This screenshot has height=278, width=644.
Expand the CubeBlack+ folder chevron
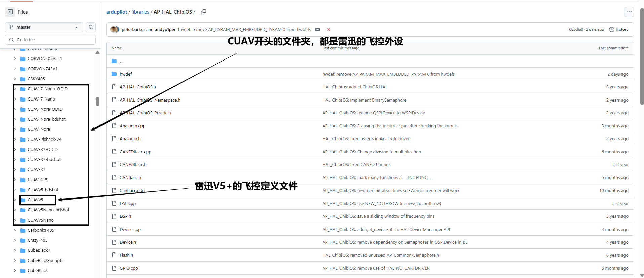15,250
